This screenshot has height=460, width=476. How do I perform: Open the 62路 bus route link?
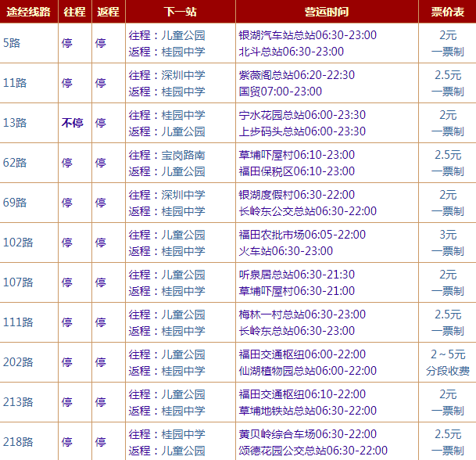point(15,163)
